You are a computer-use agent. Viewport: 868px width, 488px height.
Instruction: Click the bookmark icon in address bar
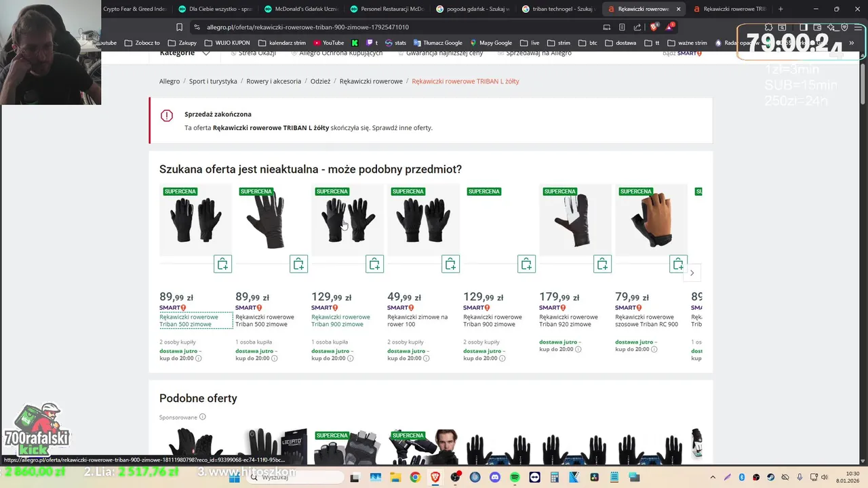[x=179, y=27]
